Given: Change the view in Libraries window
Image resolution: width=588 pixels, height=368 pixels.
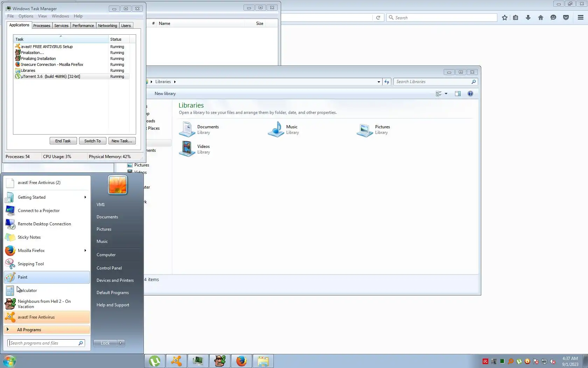Looking at the screenshot, I should (439, 94).
